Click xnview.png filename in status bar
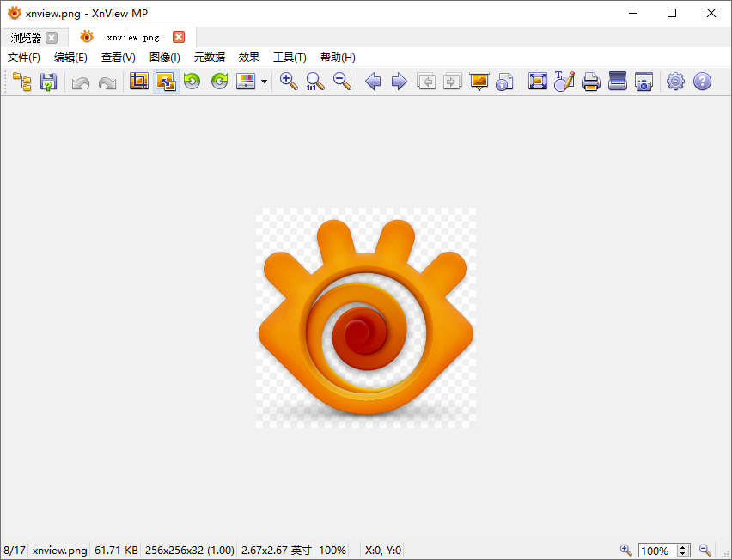732x560 pixels. click(60, 551)
